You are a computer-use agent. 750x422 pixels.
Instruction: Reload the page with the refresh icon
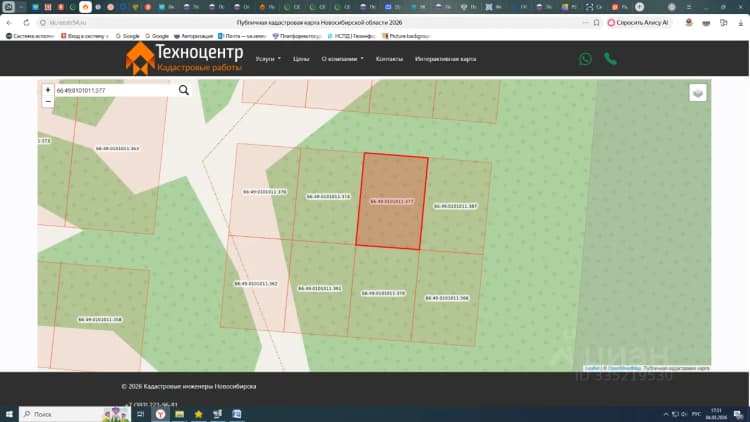pos(26,22)
